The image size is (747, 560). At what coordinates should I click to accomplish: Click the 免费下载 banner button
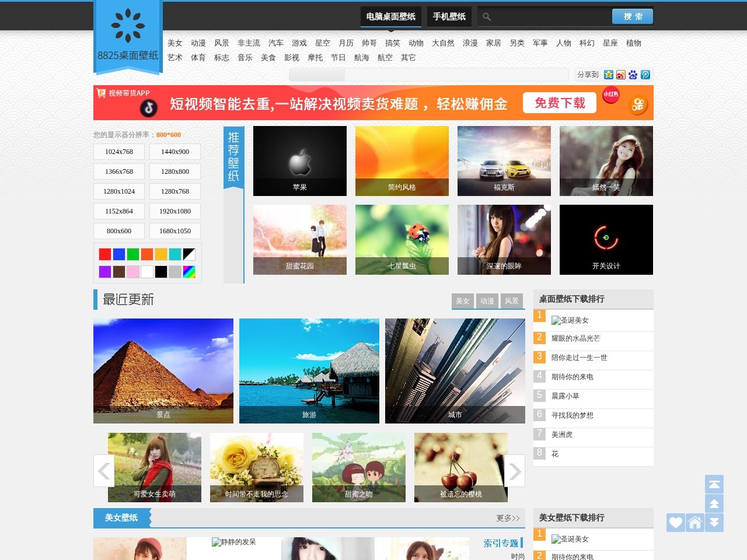[559, 103]
